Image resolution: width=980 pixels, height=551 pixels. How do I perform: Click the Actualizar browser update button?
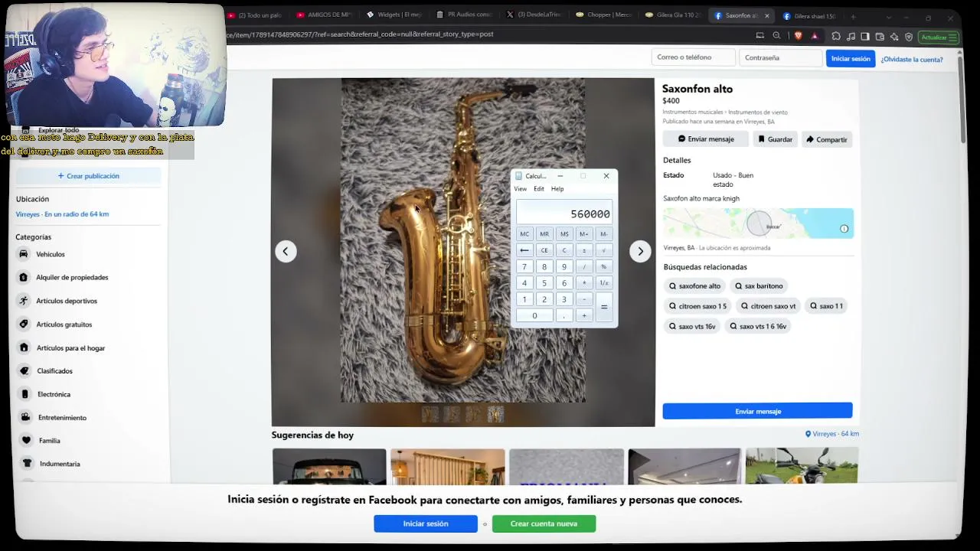(939, 37)
